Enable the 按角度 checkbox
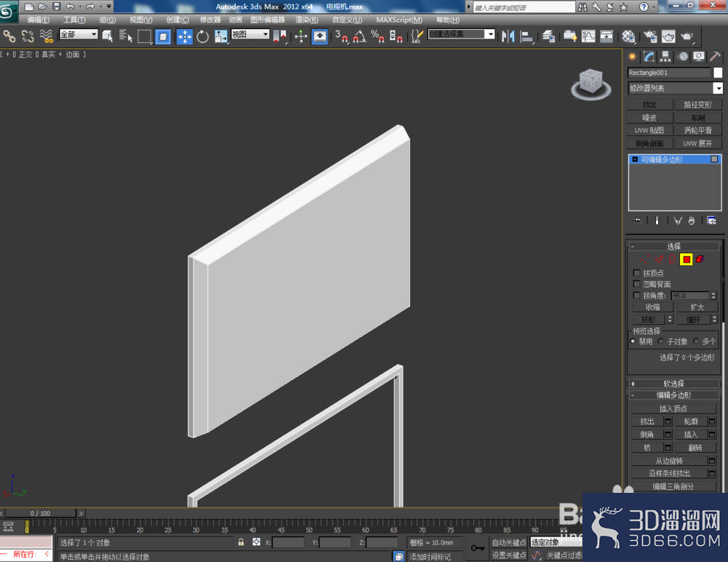This screenshot has width=728, height=562. pos(636,296)
